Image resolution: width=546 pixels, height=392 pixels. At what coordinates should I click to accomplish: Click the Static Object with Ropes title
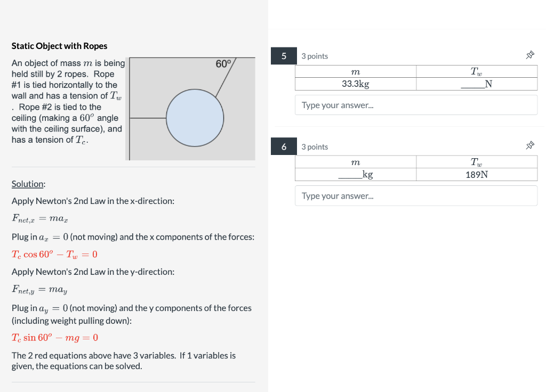pos(59,46)
